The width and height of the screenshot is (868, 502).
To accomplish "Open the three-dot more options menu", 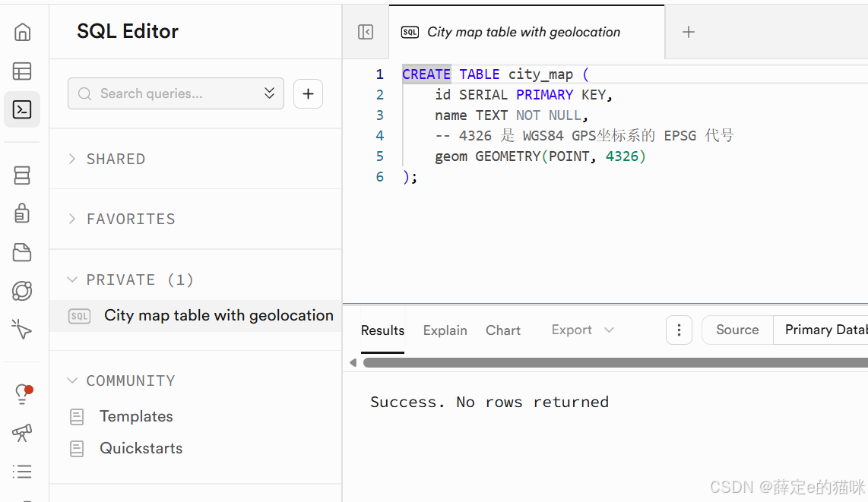I will coord(680,330).
